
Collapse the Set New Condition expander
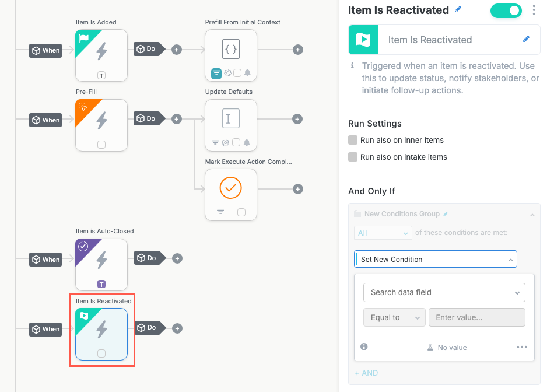[511, 260]
